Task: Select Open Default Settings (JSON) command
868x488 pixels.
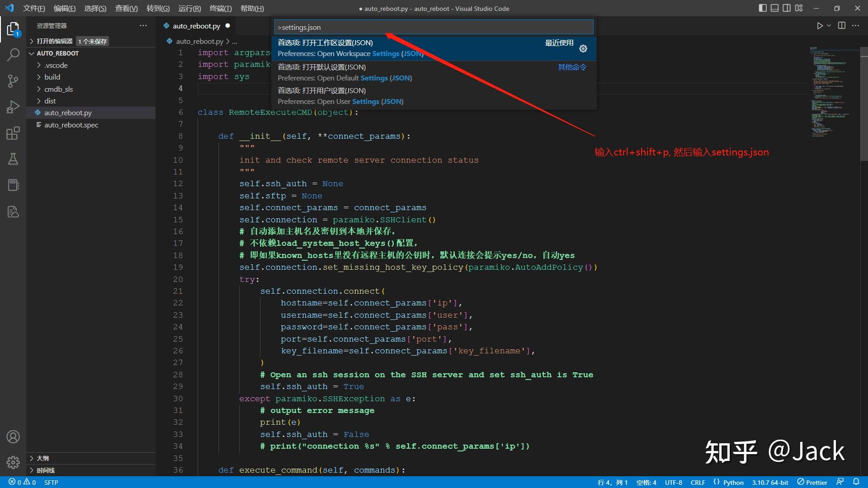Action: click(x=434, y=72)
